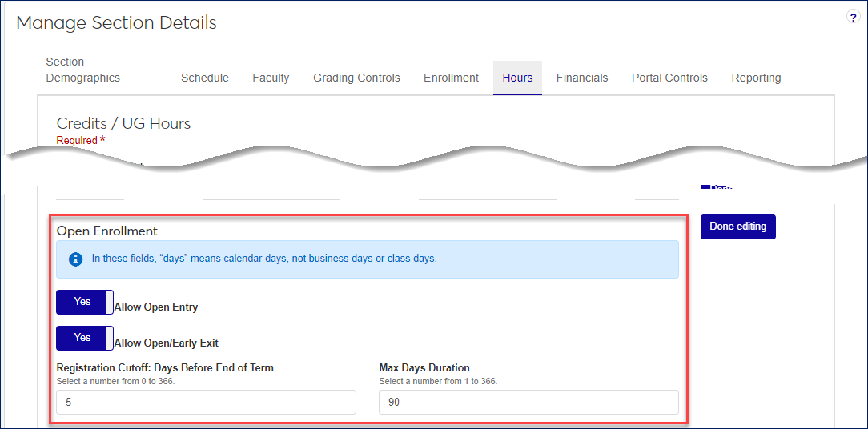The image size is (868, 429).
Task: Toggle the Allow Open/Early Exit switch
Action: click(84, 338)
